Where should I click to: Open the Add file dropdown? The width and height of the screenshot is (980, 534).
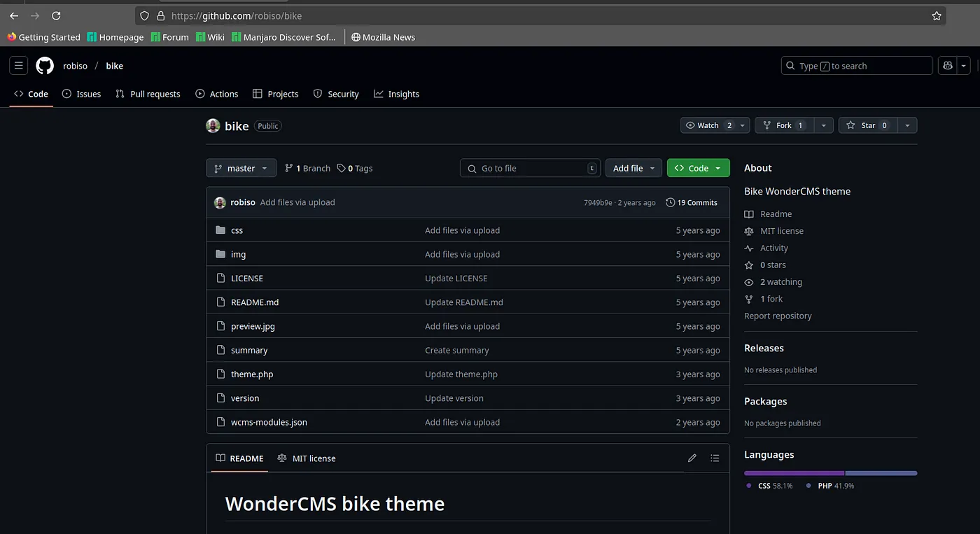coord(633,168)
